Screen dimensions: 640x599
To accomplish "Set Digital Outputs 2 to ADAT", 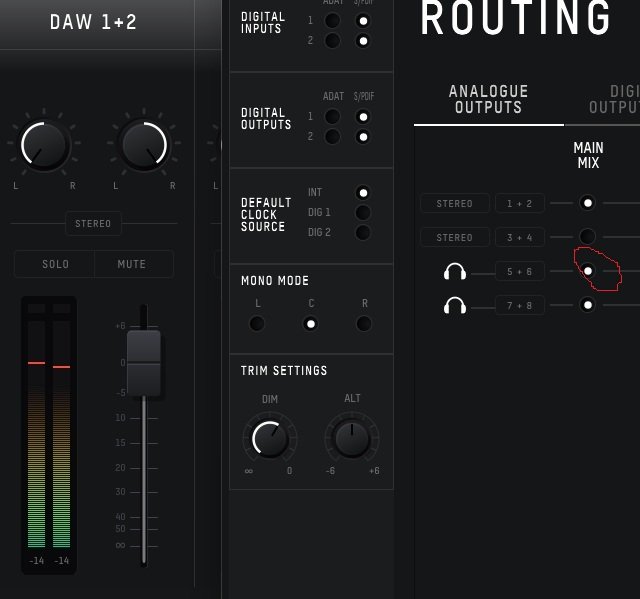I will click(x=332, y=137).
